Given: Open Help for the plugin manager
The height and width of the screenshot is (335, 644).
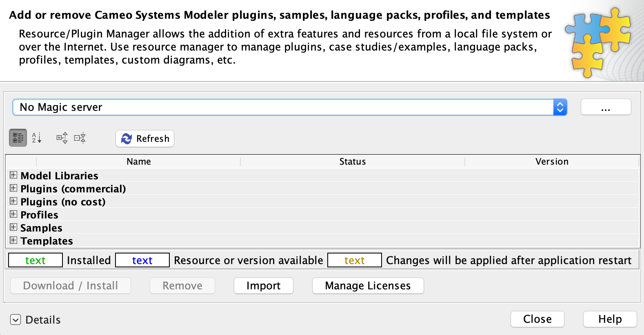Looking at the screenshot, I should coord(610,319).
